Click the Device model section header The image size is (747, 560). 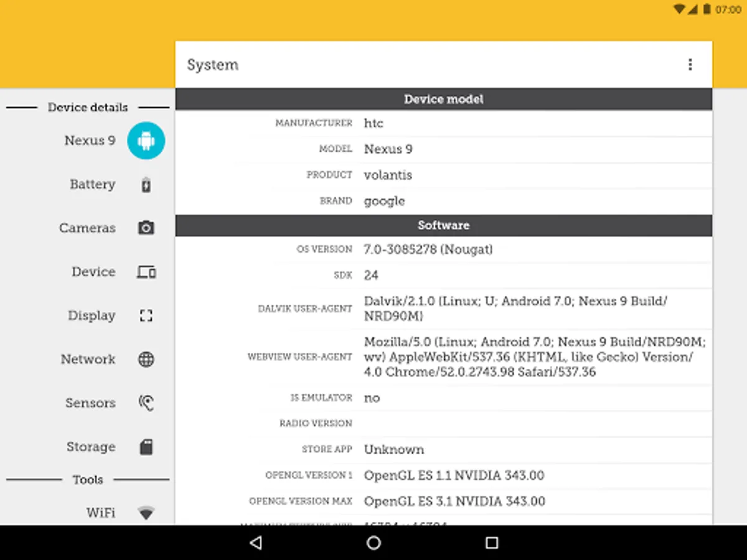pyautogui.click(x=444, y=100)
